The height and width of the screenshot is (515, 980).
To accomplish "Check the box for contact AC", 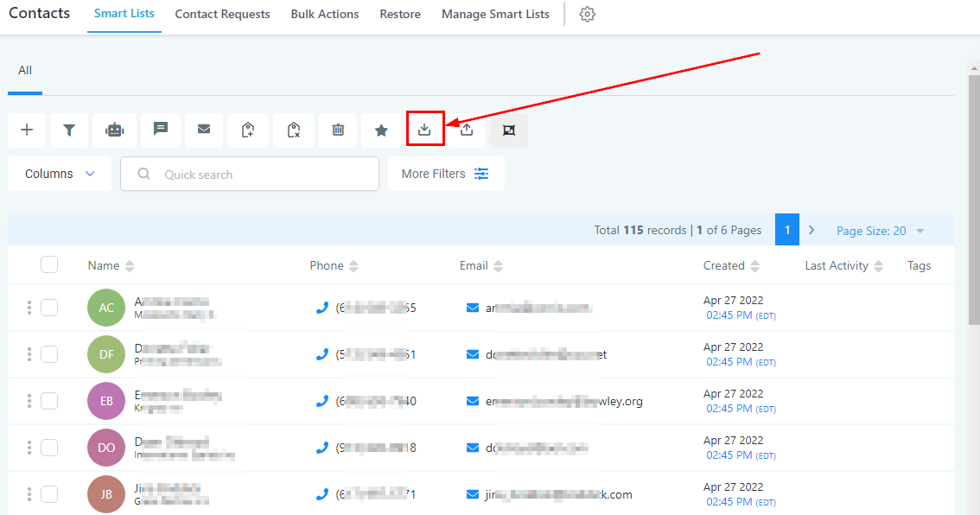I will click(49, 308).
